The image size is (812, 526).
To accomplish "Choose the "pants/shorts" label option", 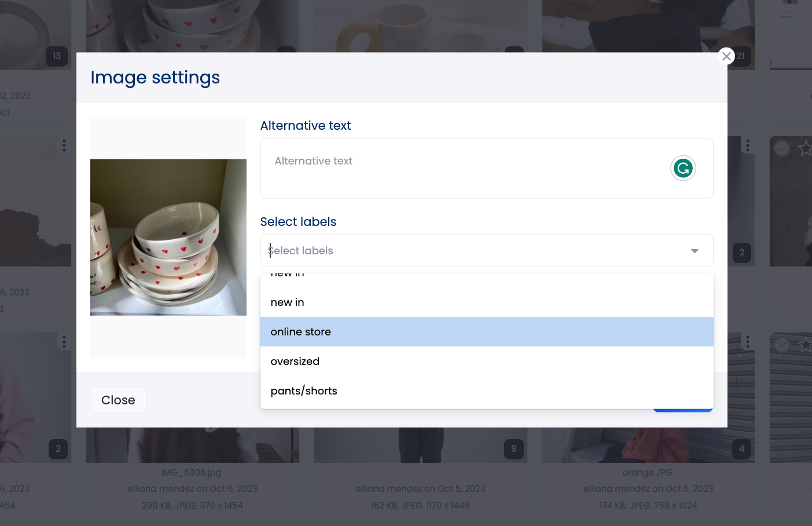I will (487, 391).
